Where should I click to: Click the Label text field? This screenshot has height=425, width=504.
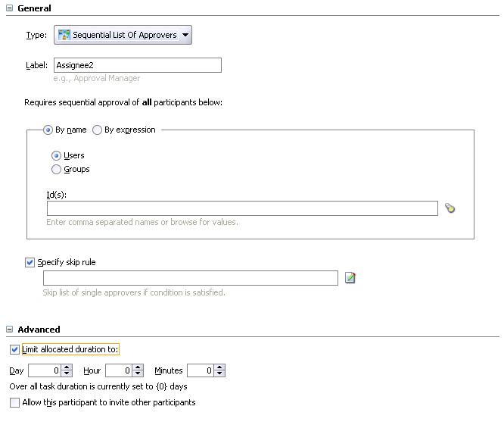click(x=137, y=65)
